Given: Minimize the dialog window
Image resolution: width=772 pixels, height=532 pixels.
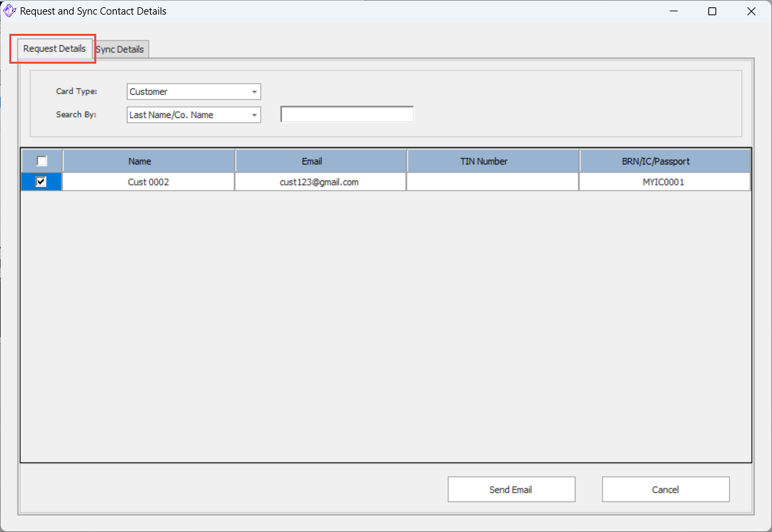Looking at the screenshot, I should pos(673,11).
